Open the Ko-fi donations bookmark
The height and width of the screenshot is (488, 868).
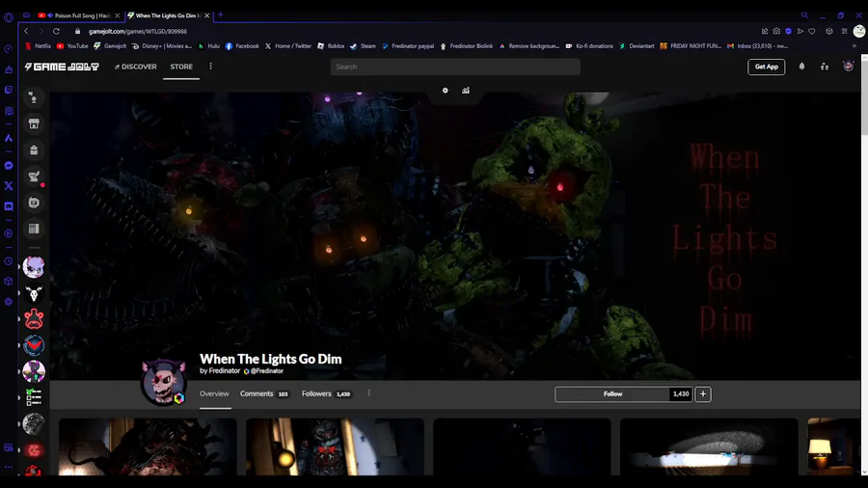pos(589,46)
